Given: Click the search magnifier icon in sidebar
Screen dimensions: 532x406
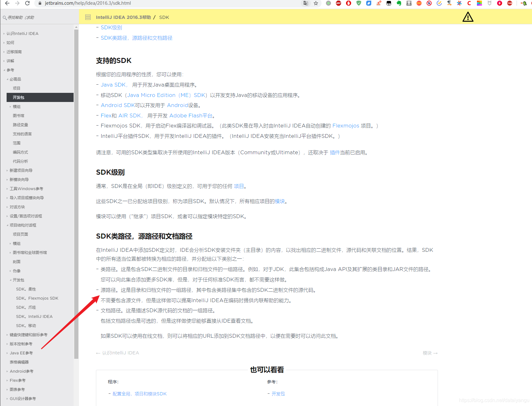Looking at the screenshot, I should point(4,18).
